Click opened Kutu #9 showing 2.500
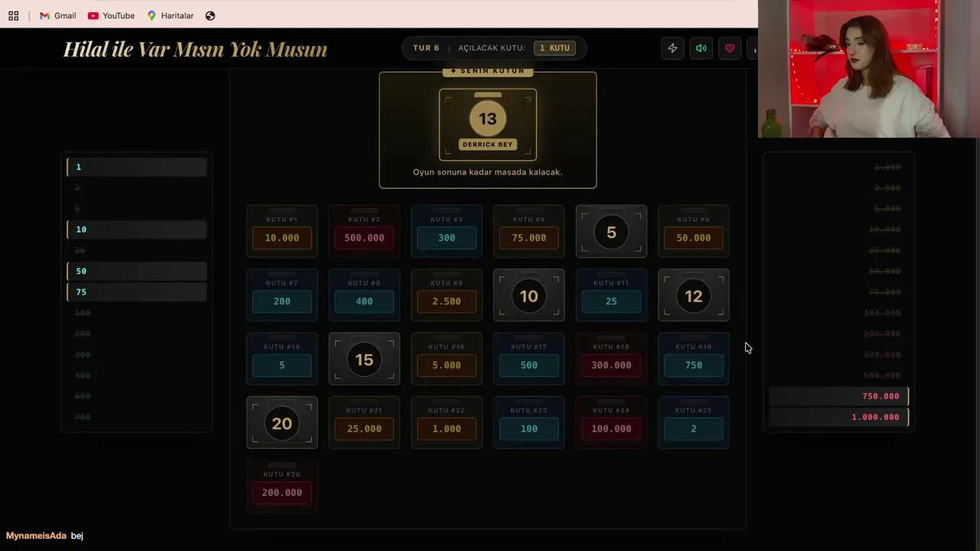Image resolution: width=980 pixels, height=551 pixels. [x=446, y=295]
